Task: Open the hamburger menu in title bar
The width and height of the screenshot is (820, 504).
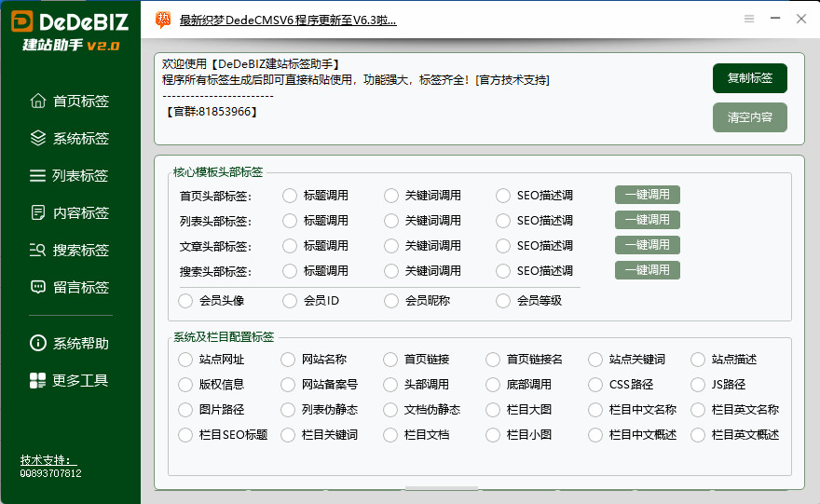Action: tap(749, 20)
